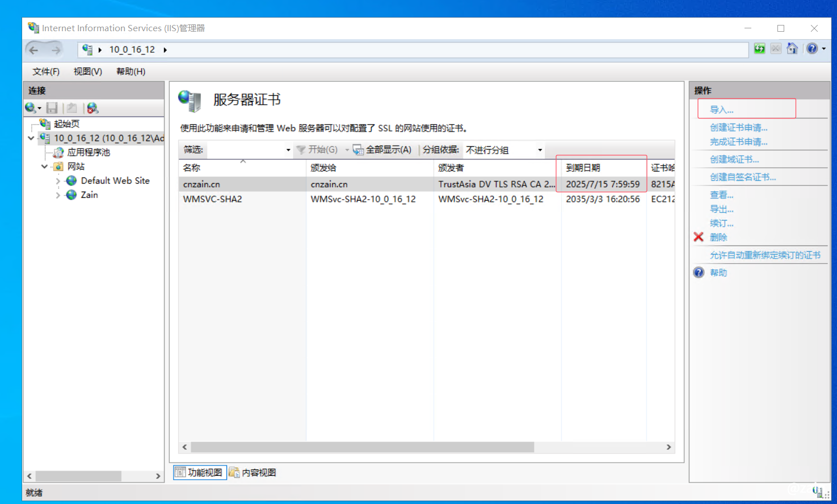The height and width of the screenshot is (504, 837).
Task: Sort by the 颁发者 column header
Action: click(498, 168)
